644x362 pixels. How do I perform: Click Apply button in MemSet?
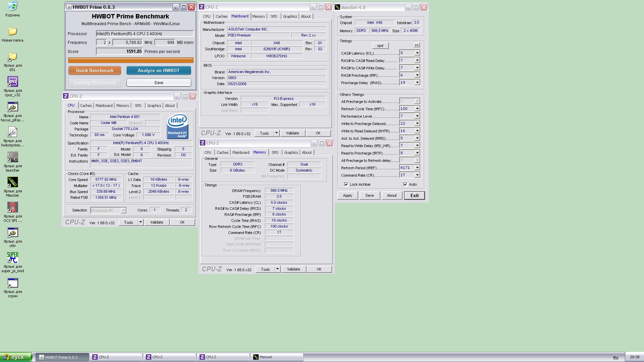(347, 195)
